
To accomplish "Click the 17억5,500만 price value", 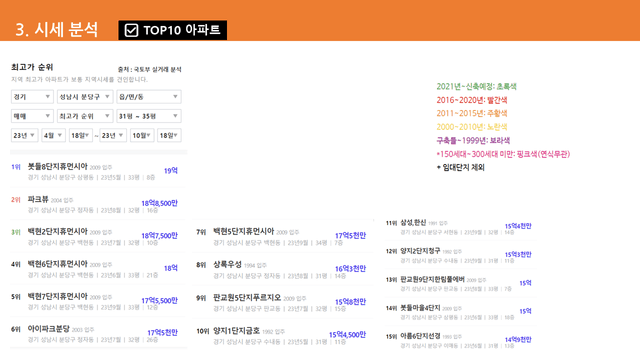I will [x=160, y=300].
